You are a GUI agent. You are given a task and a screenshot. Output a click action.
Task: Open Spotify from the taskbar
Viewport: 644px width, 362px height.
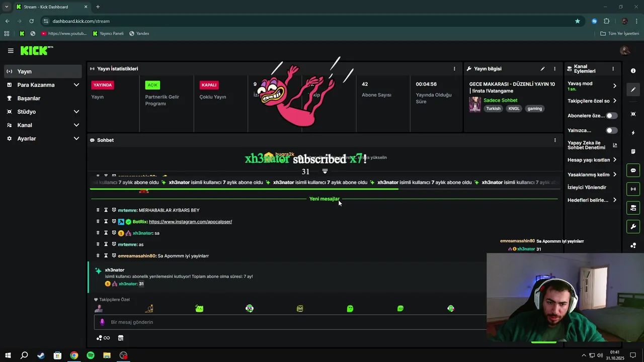[91, 355]
